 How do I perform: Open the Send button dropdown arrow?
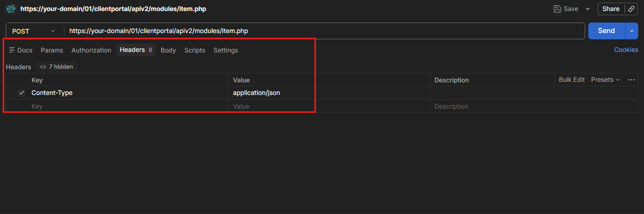631,31
